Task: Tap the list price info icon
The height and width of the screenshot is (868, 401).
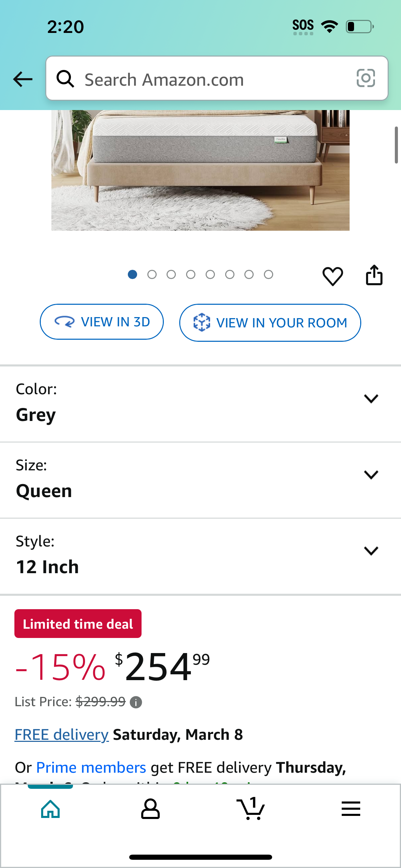Action: [x=136, y=702]
